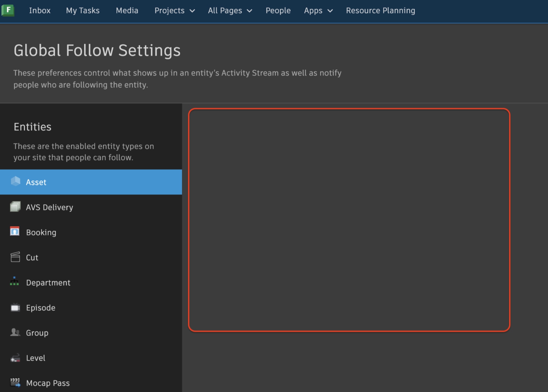Click the Cut clapperboard icon
The image size is (548, 392).
coord(15,257)
